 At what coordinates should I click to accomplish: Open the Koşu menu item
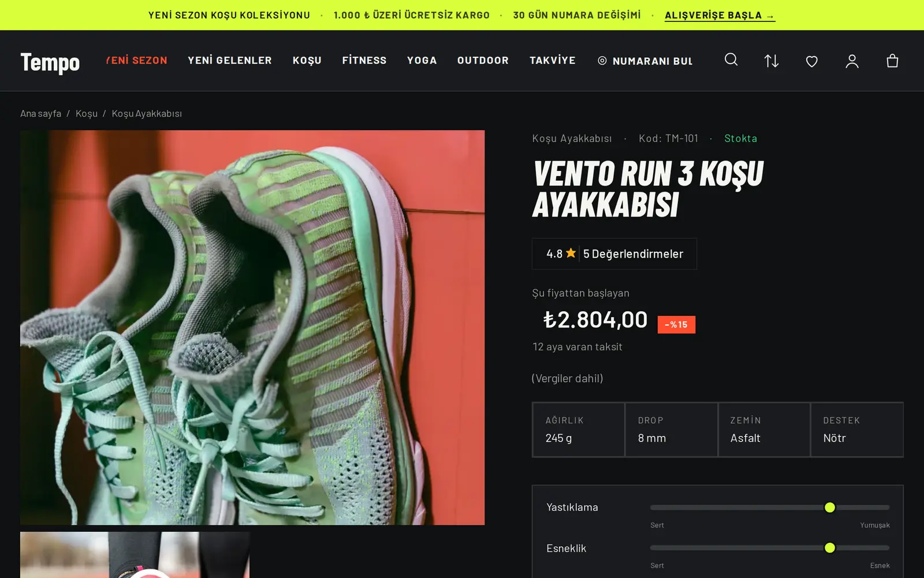(307, 61)
